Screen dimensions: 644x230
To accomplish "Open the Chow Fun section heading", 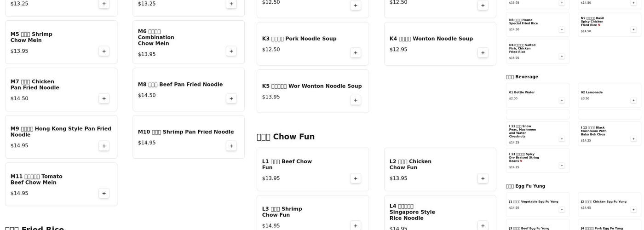I will pos(286,137).
